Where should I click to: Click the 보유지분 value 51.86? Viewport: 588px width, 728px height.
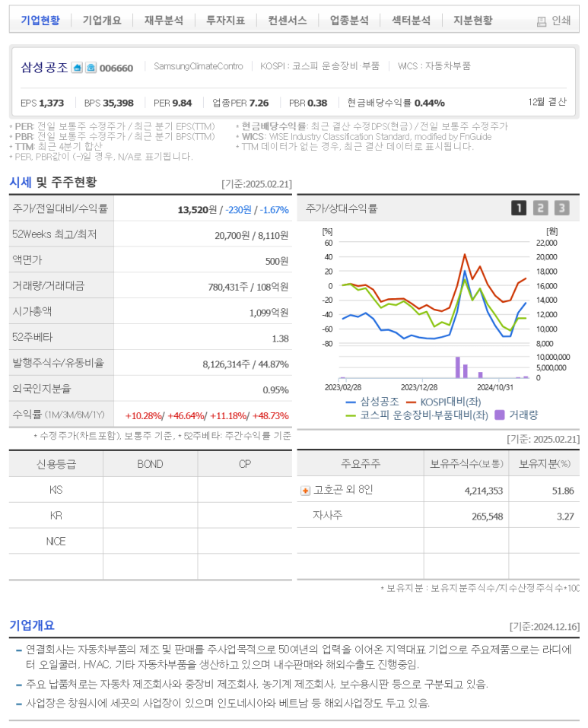tap(563, 491)
